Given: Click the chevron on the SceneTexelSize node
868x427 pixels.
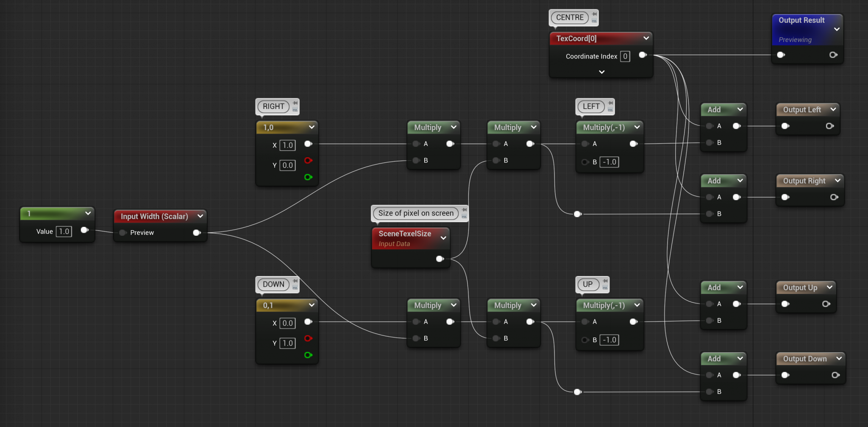Looking at the screenshot, I should pyautogui.click(x=443, y=238).
